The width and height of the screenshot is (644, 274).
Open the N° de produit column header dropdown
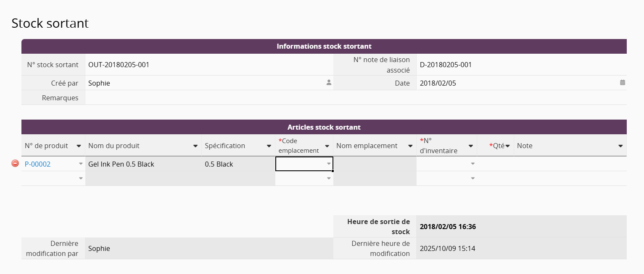click(x=79, y=146)
